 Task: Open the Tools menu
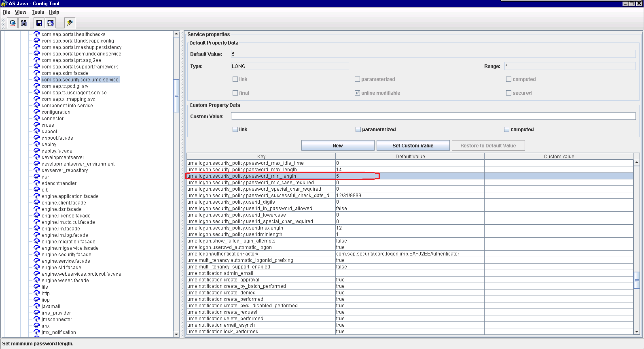(38, 12)
